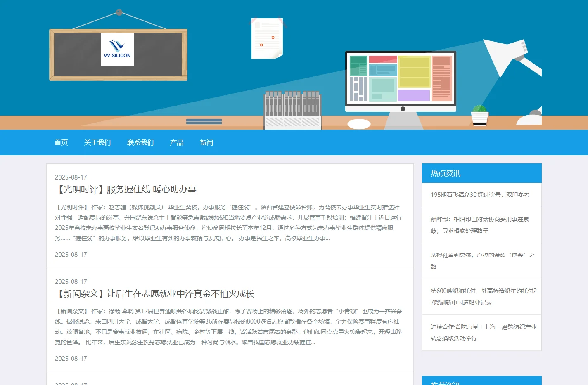Image resolution: width=588 pixels, height=385 pixels.
Task: Open article 【新闻杂文】让后生在志愿就业中淬真金不怕火成长
Action: tap(154, 294)
